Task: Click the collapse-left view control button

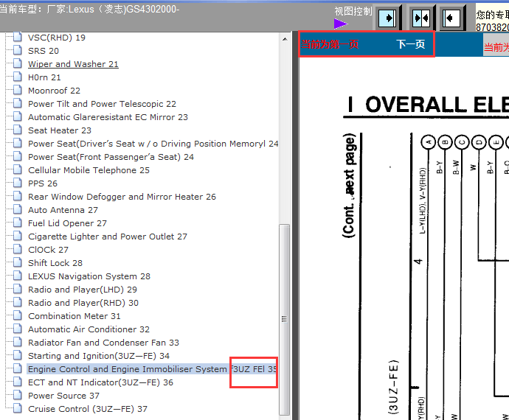Action: tap(451, 18)
